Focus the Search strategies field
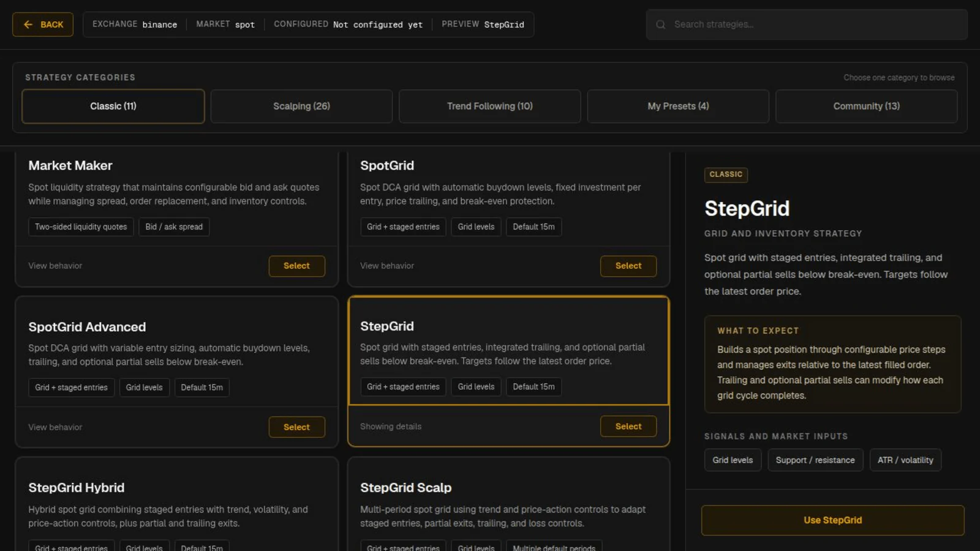This screenshot has width=980, height=551. coord(807,24)
